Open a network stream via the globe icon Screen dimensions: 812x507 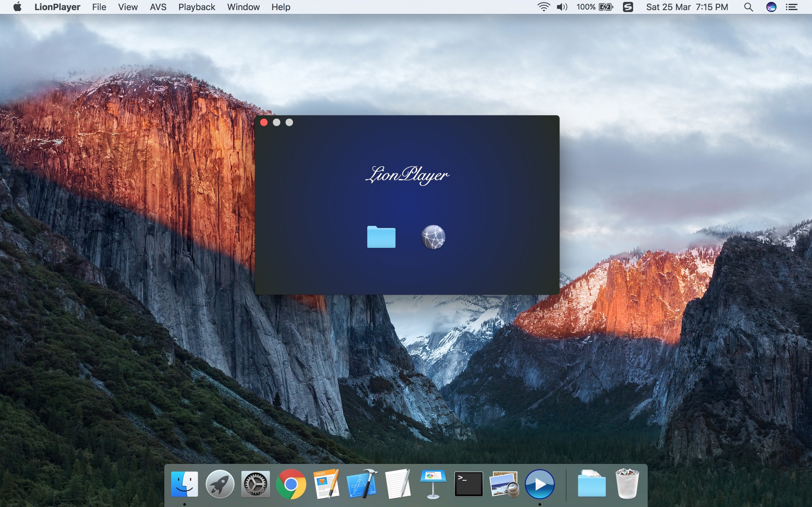(433, 237)
